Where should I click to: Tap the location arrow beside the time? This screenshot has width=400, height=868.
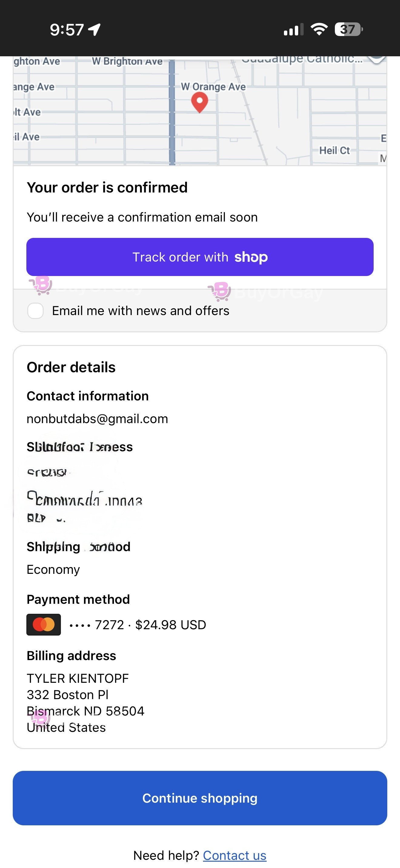pyautogui.click(x=95, y=30)
